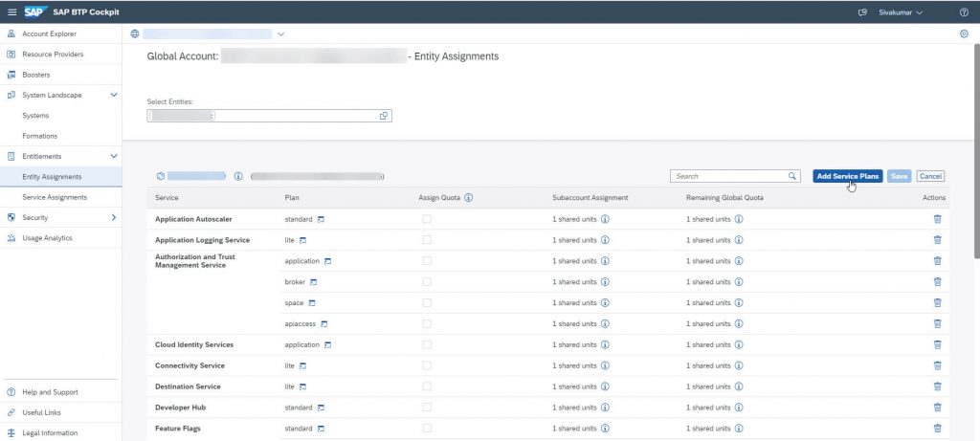Collapse the Entitlements section chevron
The image size is (980, 441).
point(114,156)
